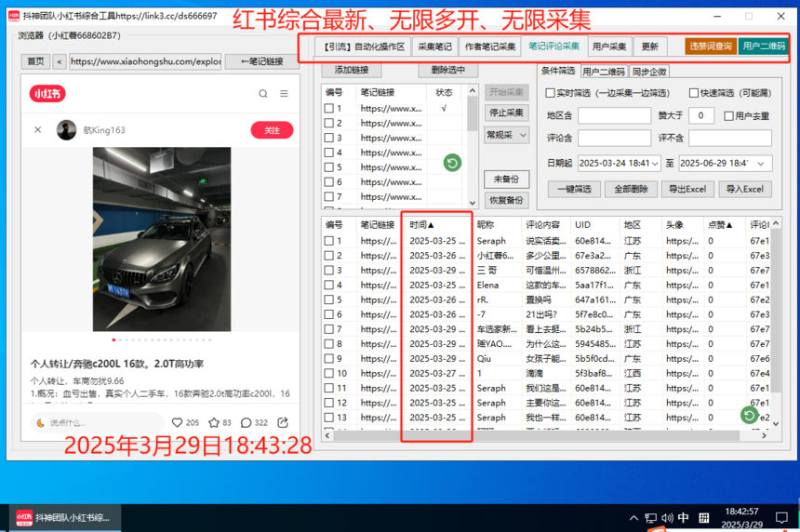Open 航King163 author avatar
Viewport: 800px width, 532px height.
click(66, 130)
